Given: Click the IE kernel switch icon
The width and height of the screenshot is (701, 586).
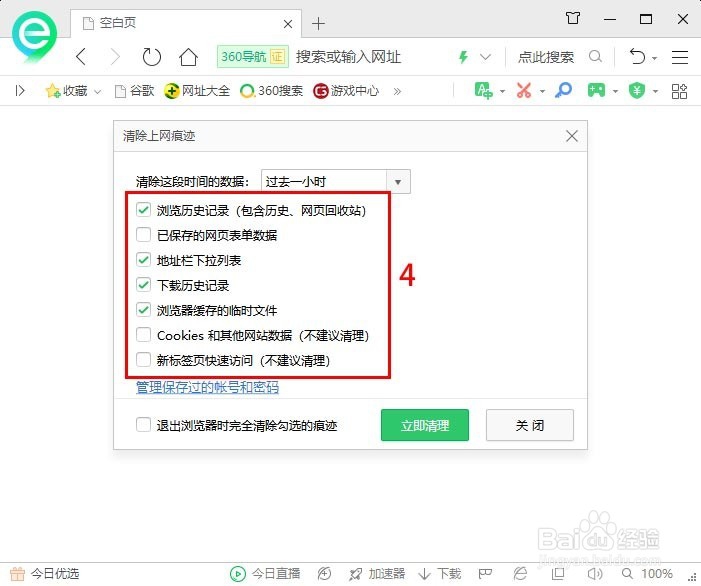Looking at the screenshot, I should tap(520, 573).
